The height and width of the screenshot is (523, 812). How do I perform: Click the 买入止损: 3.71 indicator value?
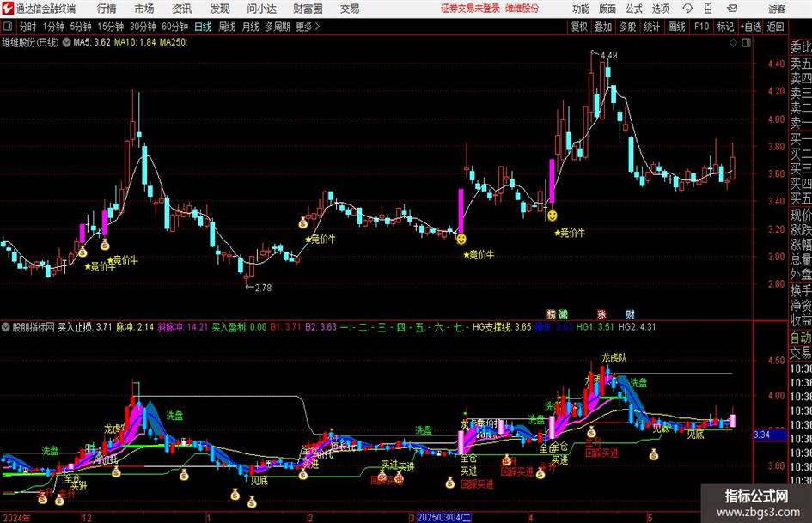pos(84,327)
